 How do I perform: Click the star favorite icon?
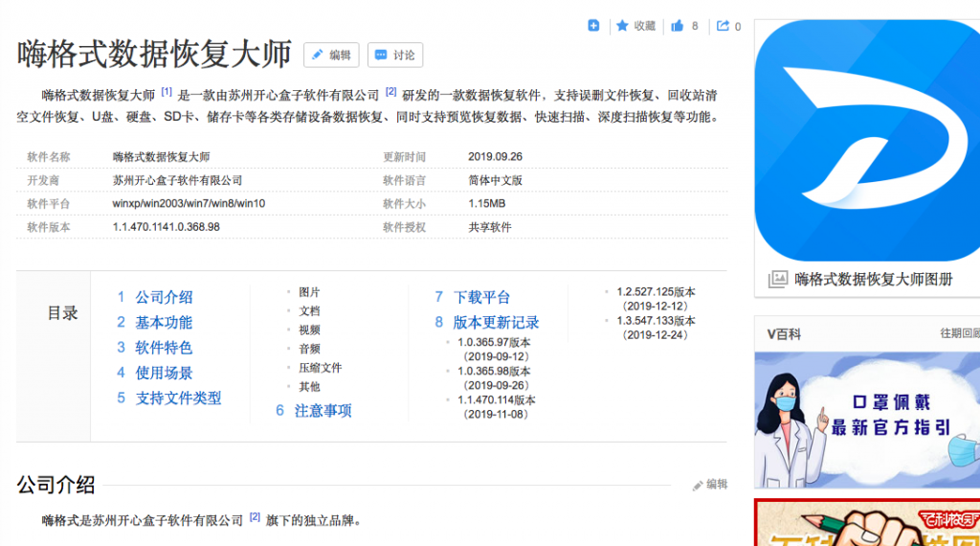tap(622, 26)
